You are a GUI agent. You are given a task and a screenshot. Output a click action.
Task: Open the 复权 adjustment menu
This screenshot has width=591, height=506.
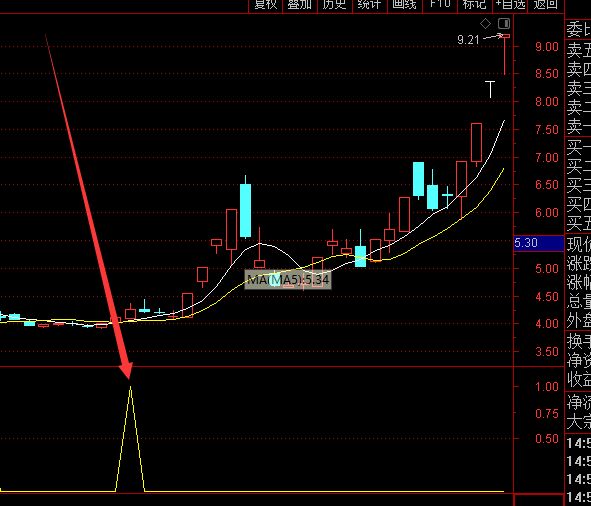pos(265,5)
